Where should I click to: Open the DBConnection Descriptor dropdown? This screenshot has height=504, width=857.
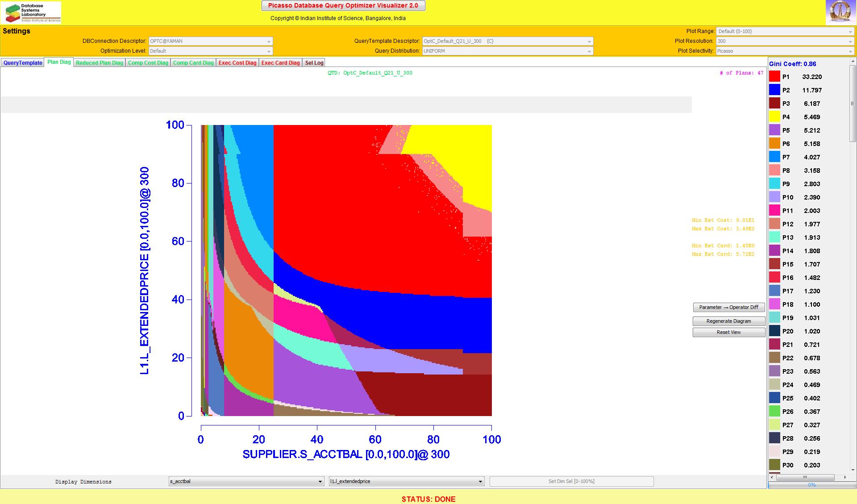(x=210, y=41)
